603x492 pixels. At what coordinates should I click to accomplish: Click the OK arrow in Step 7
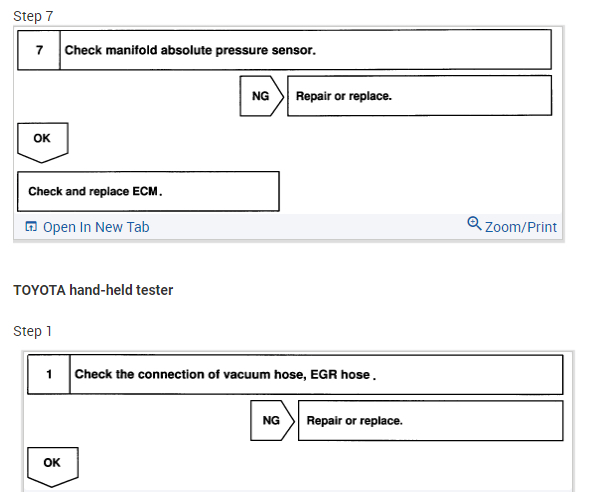click(x=42, y=141)
